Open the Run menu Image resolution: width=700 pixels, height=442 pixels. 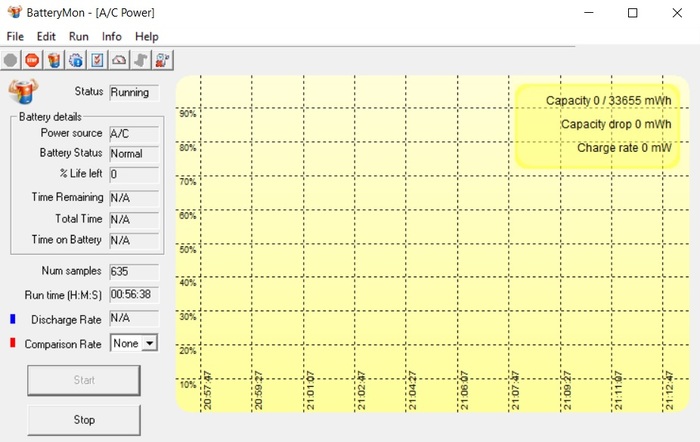pyautogui.click(x=78, y=36)
